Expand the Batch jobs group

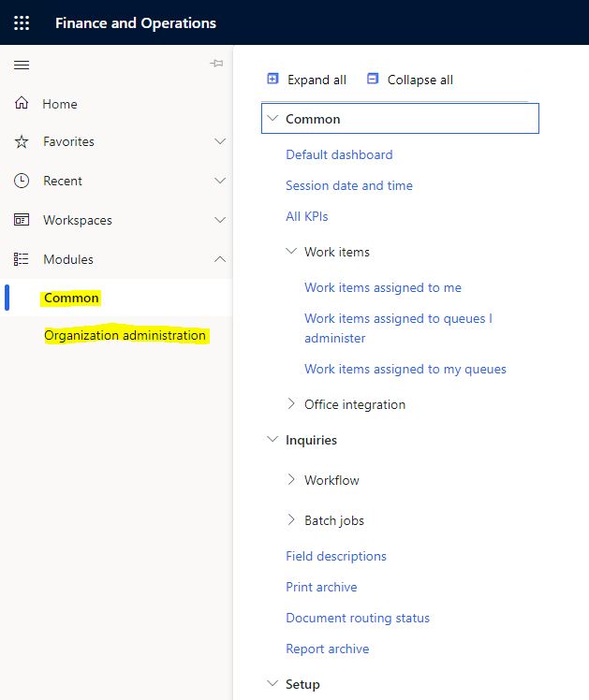[x=291, y=520]
